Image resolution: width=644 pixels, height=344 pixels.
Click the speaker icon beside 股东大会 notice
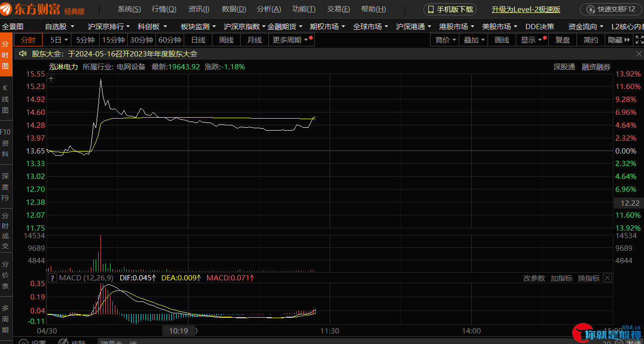coord(22,54)
